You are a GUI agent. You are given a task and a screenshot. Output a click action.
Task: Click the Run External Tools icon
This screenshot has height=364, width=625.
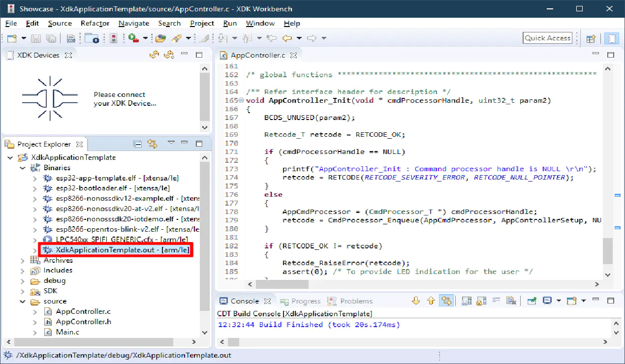pyautogui.click(x=134, y=38)
